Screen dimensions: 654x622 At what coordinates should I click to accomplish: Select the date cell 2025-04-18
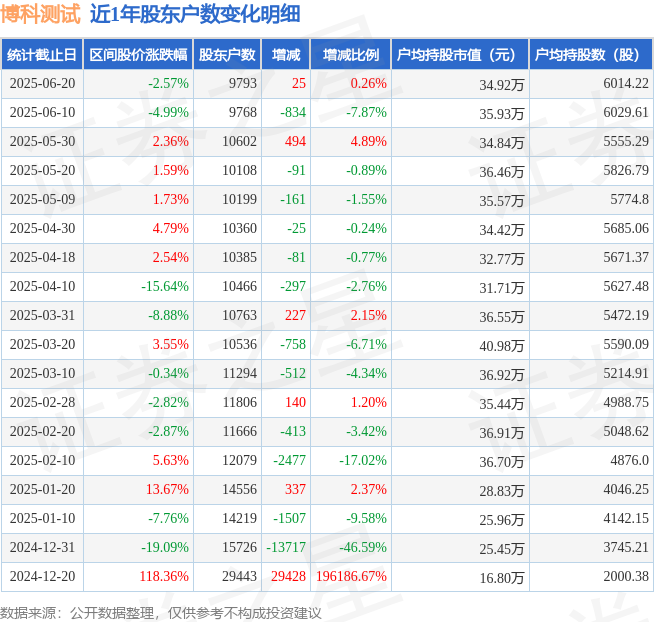point(43,257)
